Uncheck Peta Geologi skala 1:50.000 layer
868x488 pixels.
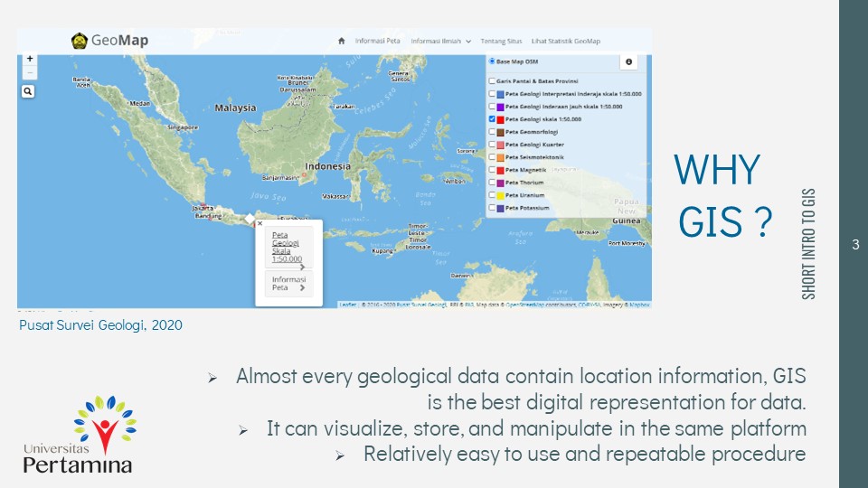click(492, 119)
